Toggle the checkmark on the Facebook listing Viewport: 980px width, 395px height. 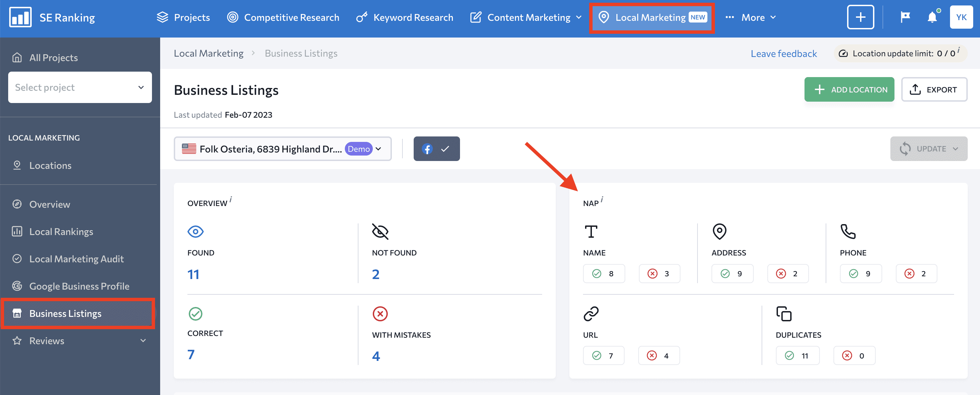click(446, 148)
